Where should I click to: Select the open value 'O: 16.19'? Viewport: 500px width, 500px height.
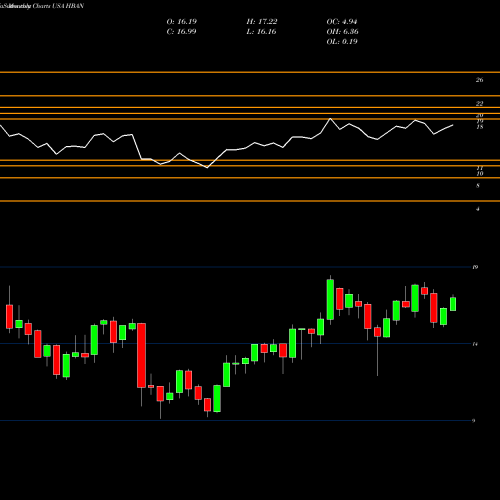pos(182,22)
